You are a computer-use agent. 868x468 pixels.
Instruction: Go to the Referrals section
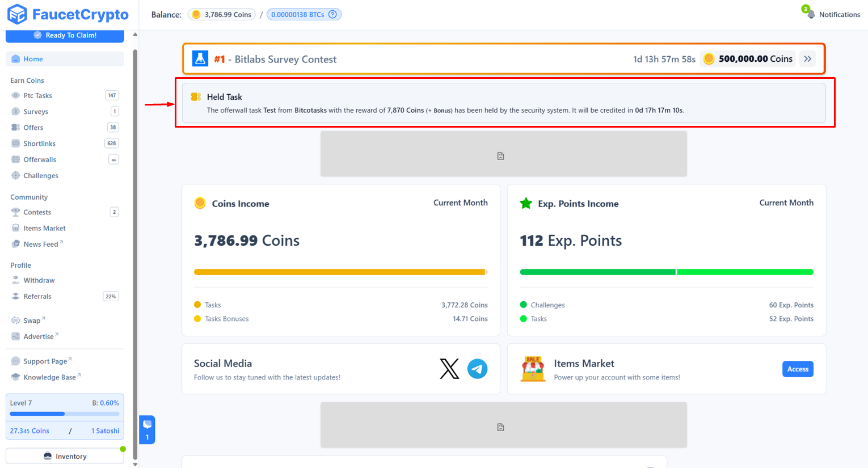(37, 296)
